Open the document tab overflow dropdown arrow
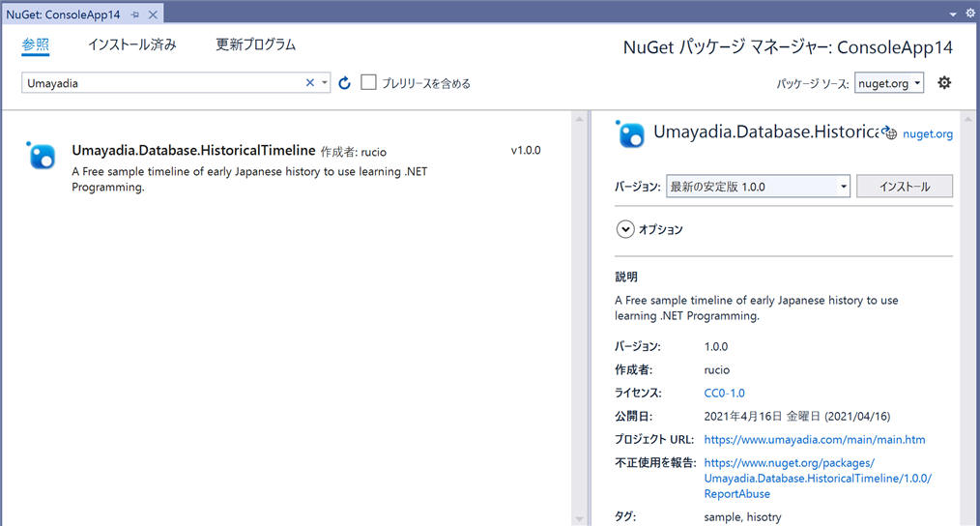This screenshot has height=526, width=980. click(953, 14)
